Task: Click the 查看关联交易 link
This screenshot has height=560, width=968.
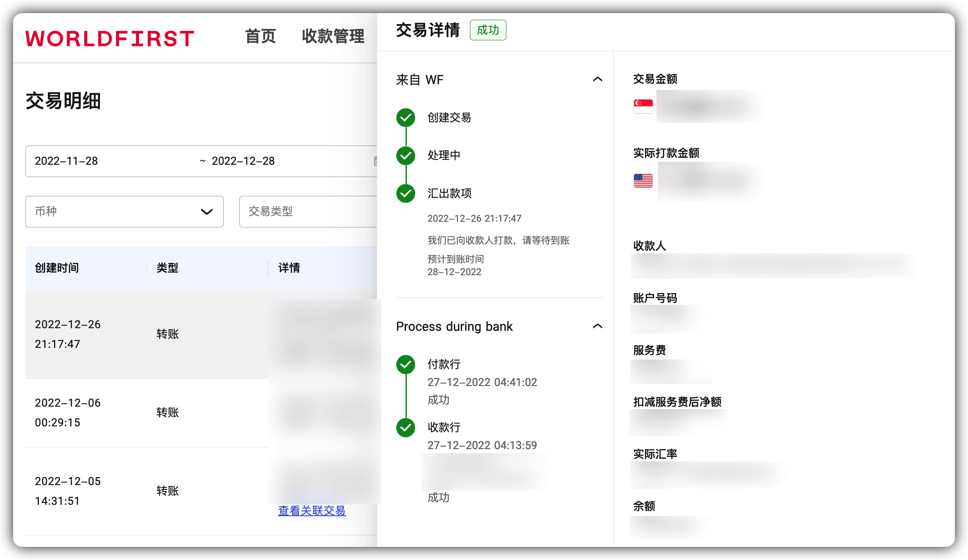Action: click(312, 511)
